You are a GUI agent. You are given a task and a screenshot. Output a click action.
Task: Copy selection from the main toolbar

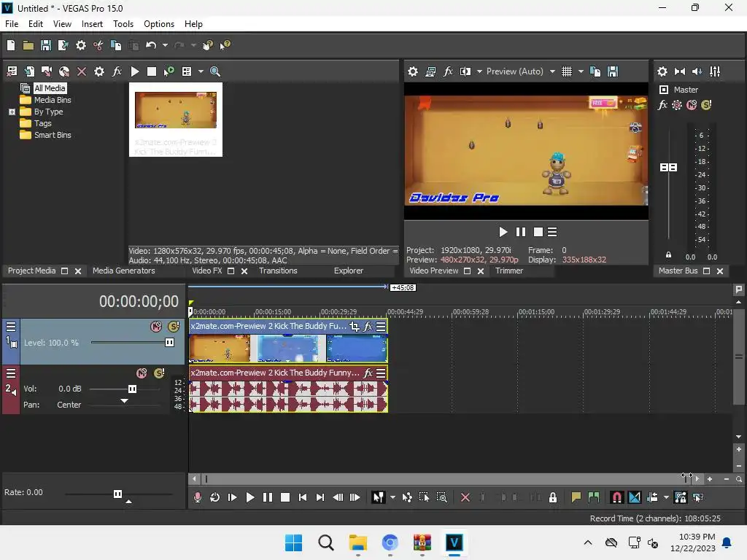point(116,45)
